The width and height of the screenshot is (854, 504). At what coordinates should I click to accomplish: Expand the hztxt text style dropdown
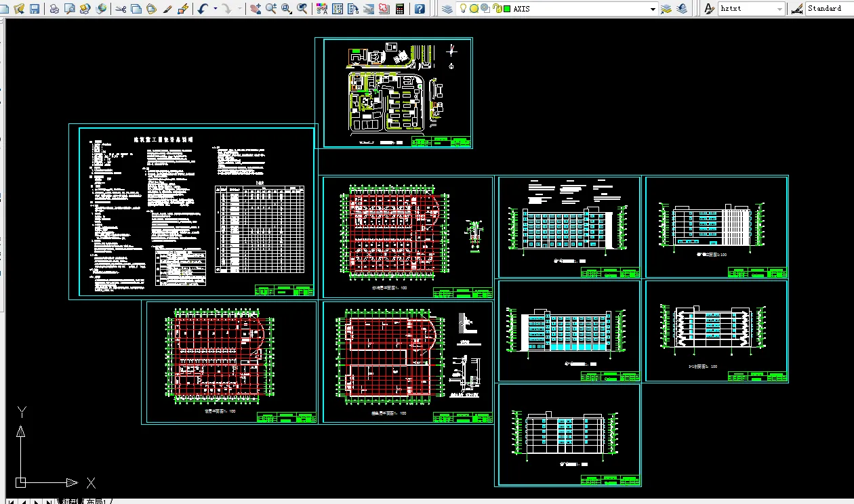tap(780, 9)
